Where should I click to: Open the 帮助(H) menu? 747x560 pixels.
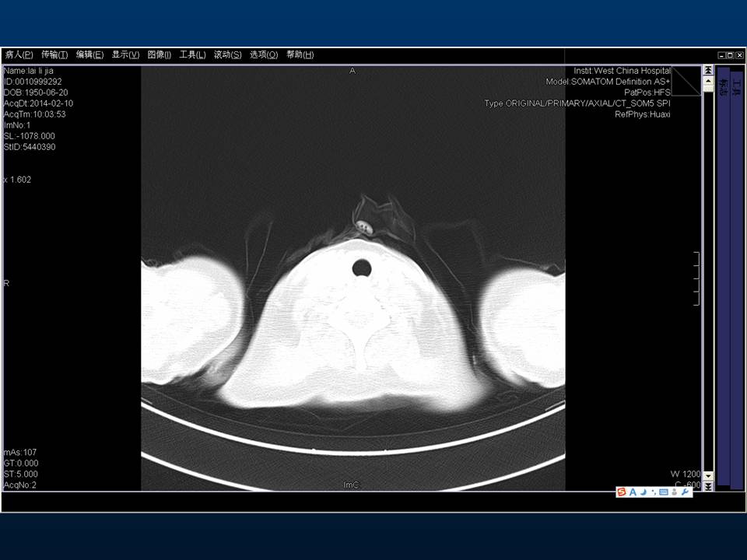[300, 54]
